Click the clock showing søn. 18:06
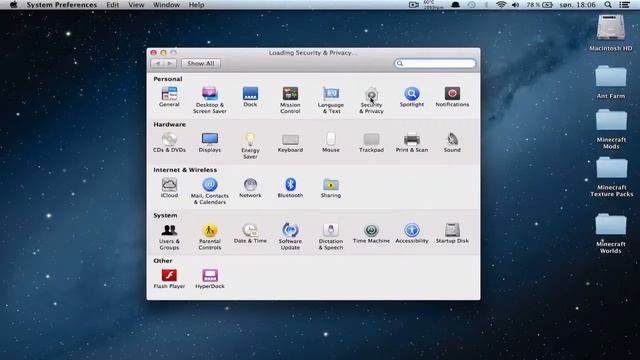The width and height of the screenshot is (640, 360). point(578,5)
